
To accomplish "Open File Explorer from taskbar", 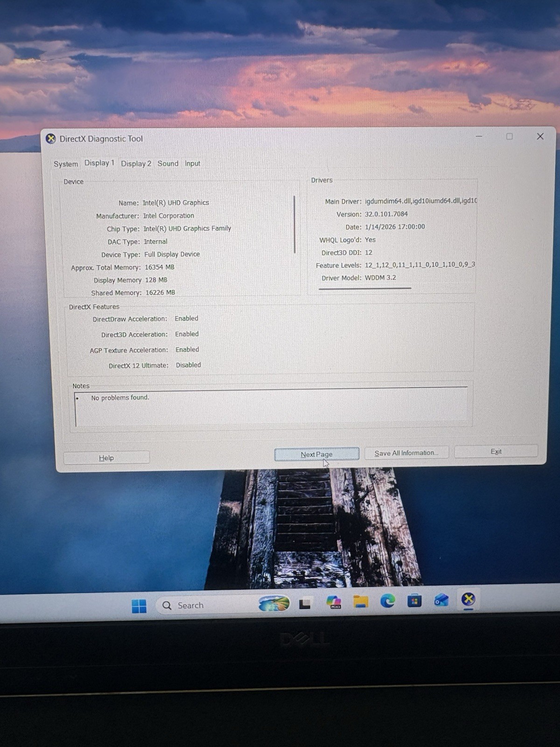I will (x=360, y=601).
